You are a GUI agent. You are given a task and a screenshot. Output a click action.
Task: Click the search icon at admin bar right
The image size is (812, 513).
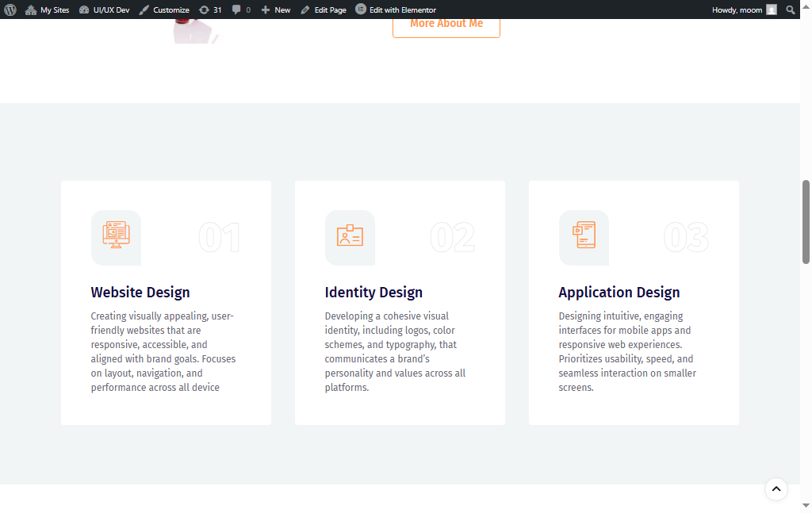coord(790,10)
